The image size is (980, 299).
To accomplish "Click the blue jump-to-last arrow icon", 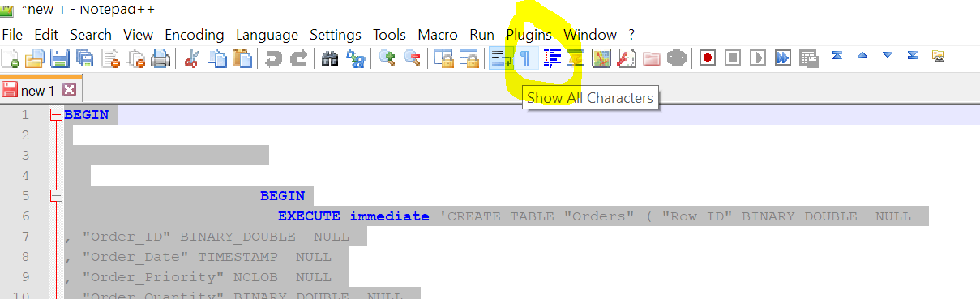I will [x=913, y=56].
